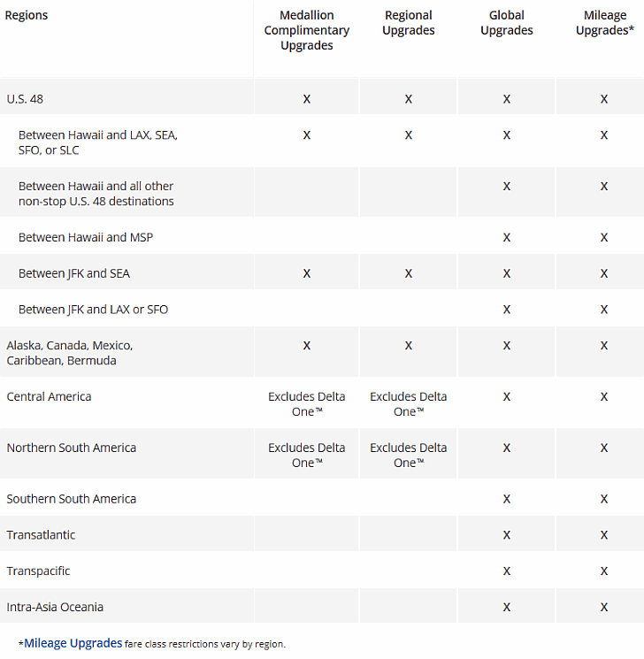Select the Between JFK and SEA row label
This screenshot has height=659, width=644.
(74, 273)
